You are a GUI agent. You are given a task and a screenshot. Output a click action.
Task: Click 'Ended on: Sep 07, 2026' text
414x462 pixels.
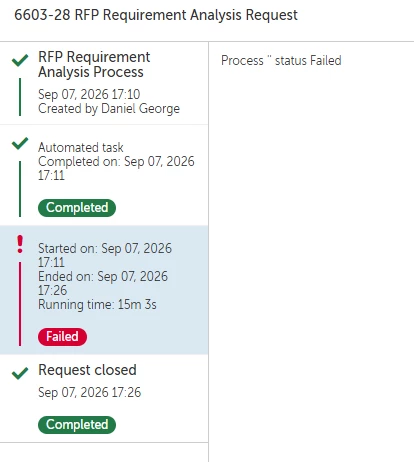click(x=103, y=277)
